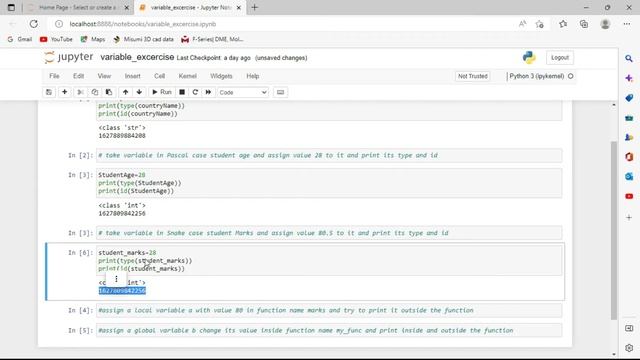The width and height of the screenshot is (640, 360).
Task: Click the Python logo icon
Action: (x=529, y=58)
